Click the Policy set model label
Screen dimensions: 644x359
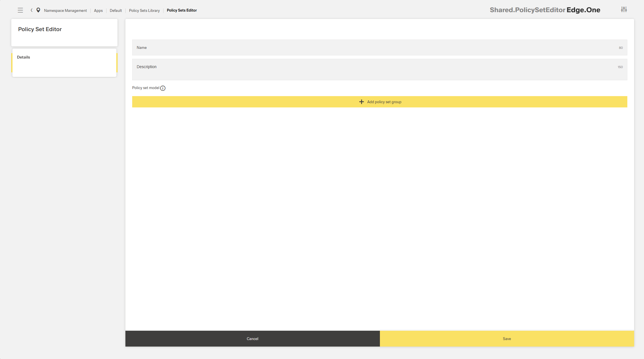pyautogui.click(x=145, y=88)
